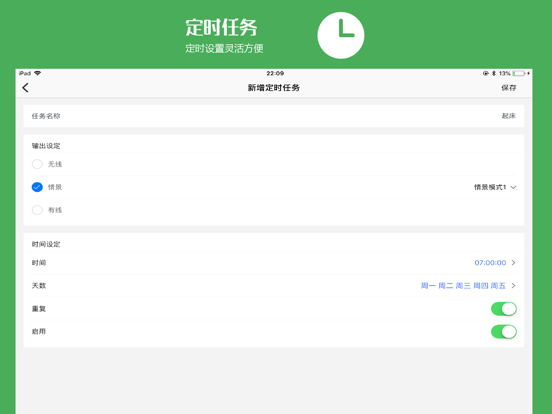Tap the 07:00:00 time value
Screen dimensions: 552x414
[x=490, y=263]
